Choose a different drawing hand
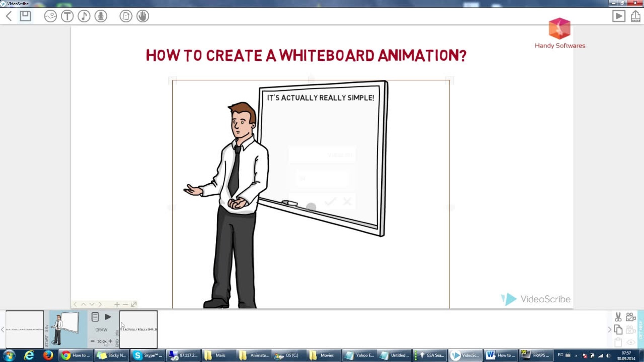The width and height of the screenshot is (644, 362). point(143,16)
